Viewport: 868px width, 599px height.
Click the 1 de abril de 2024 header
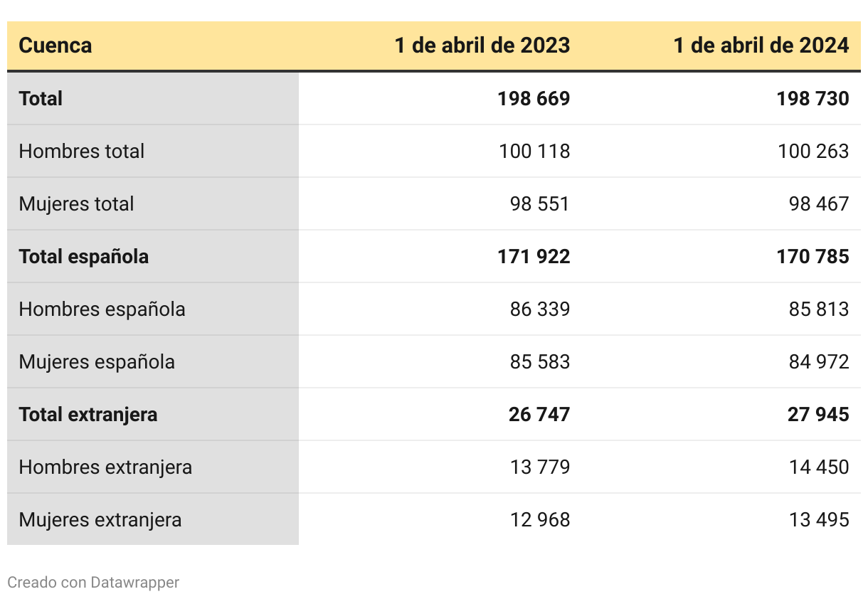[x=761, y=46]
